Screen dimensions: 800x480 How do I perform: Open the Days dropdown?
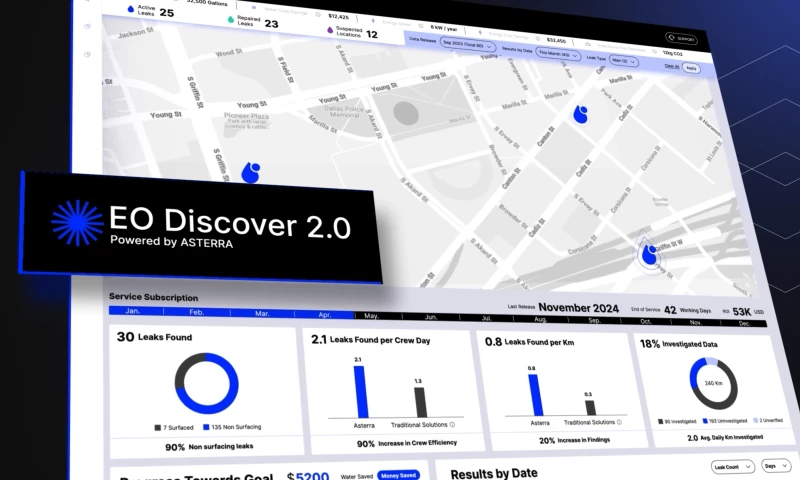pos(776,466)
